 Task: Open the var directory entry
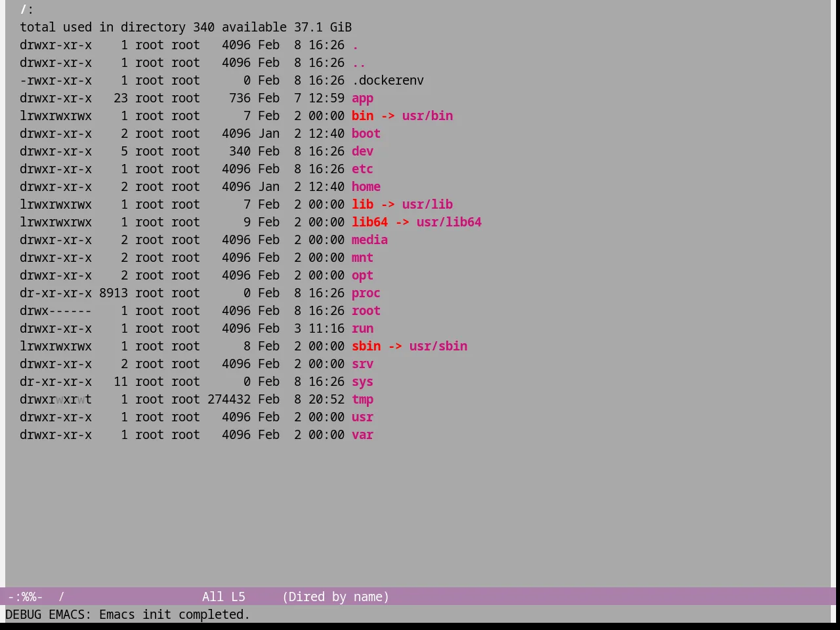click(x=362, y=434)
